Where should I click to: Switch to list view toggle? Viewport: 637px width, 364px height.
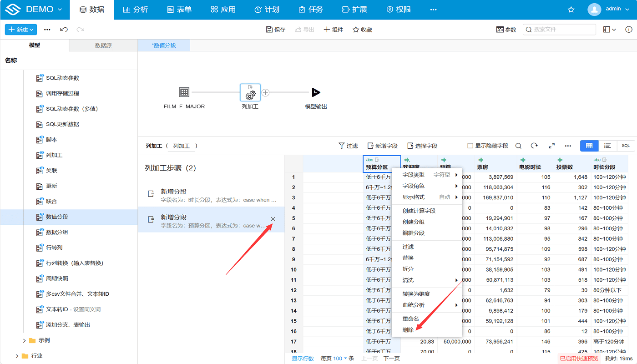(x=607, y=146)
